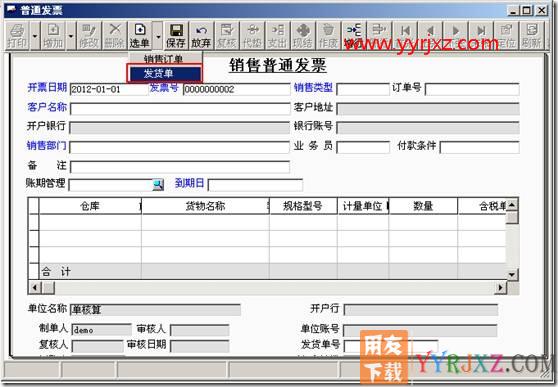Click the 开票日期 date field
Screen dimensions: 558x387
pyautogui.click(x=109, y=89)
